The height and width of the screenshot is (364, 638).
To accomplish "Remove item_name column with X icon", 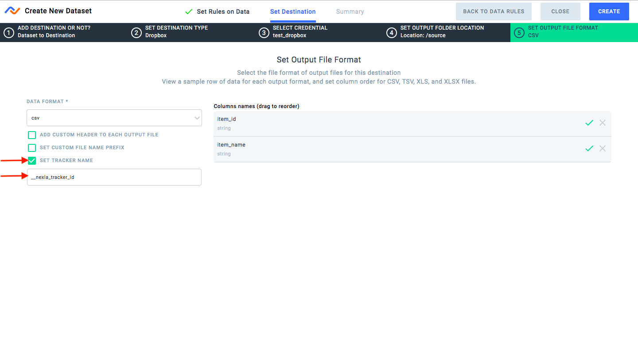I will tap(603, 148).
